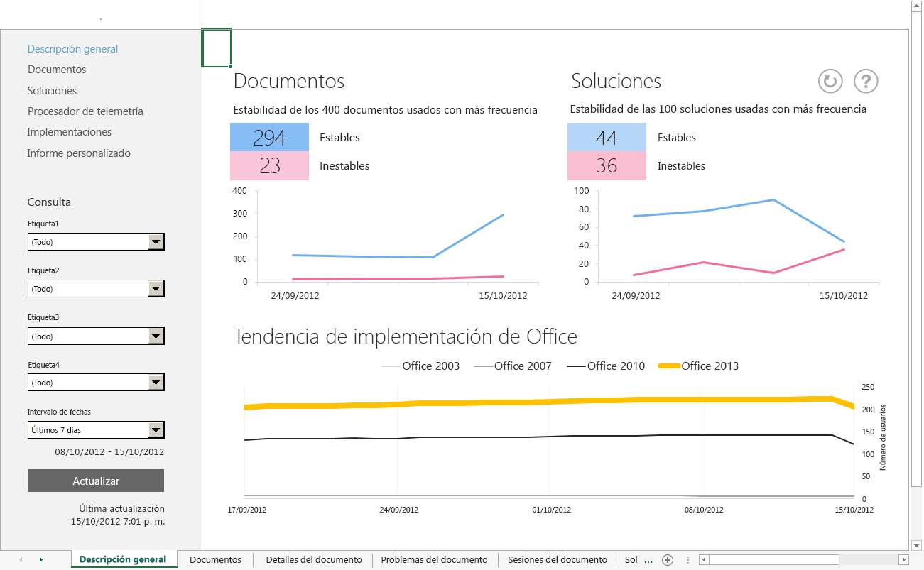Select the active cell with green border
Viewport: 924px width, 570px height.
[x=217, y=48]
